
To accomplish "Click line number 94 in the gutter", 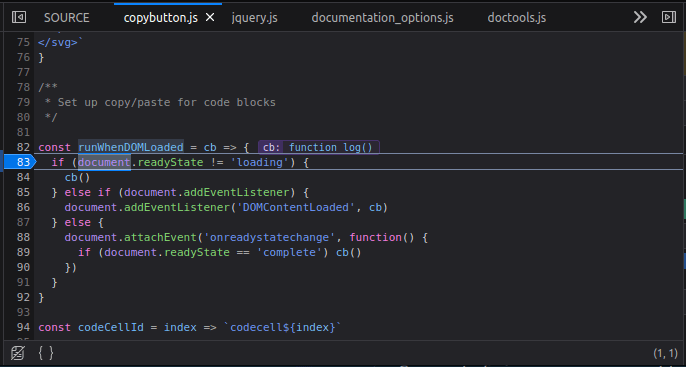I will coord(23,327).
